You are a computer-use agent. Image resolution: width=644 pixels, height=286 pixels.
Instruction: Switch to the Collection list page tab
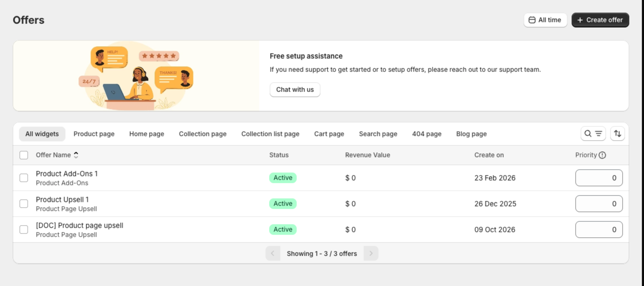pos(270,134)
